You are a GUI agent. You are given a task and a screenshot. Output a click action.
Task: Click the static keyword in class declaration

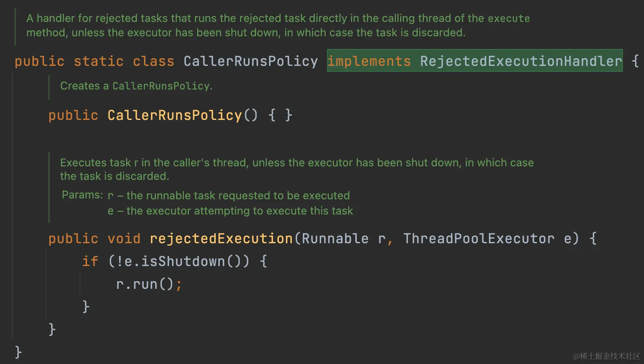pyautogui.click(x=98, y=61)
